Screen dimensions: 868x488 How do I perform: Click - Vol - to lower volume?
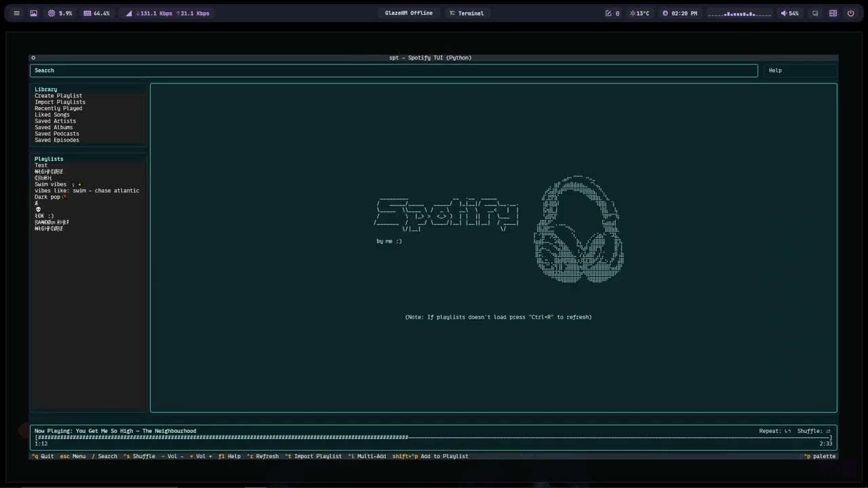[173, 456]
